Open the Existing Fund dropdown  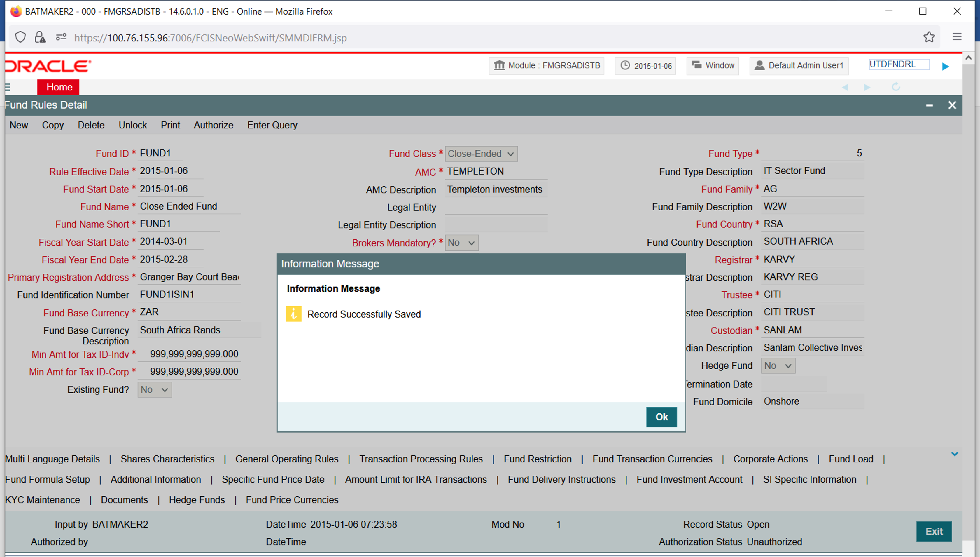[154, 390]
